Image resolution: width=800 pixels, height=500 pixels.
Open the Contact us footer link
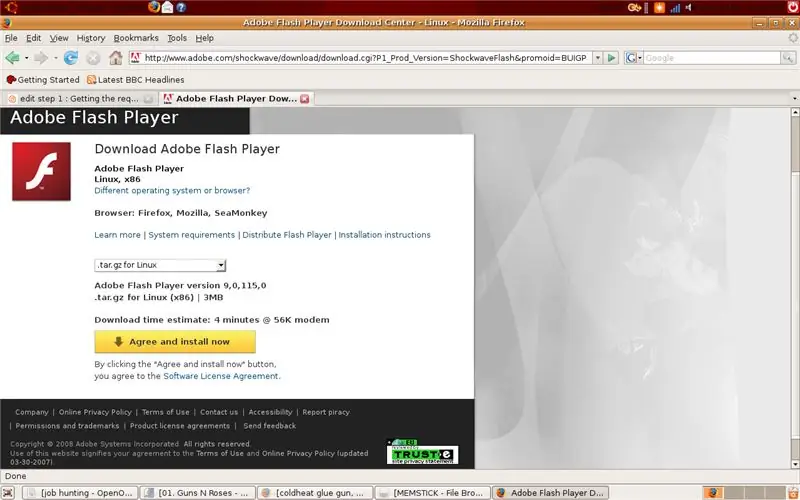click(x=219, y=412)
